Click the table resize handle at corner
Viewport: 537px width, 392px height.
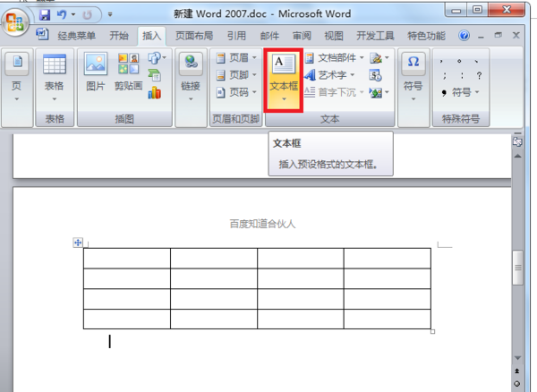pos(432,331)
